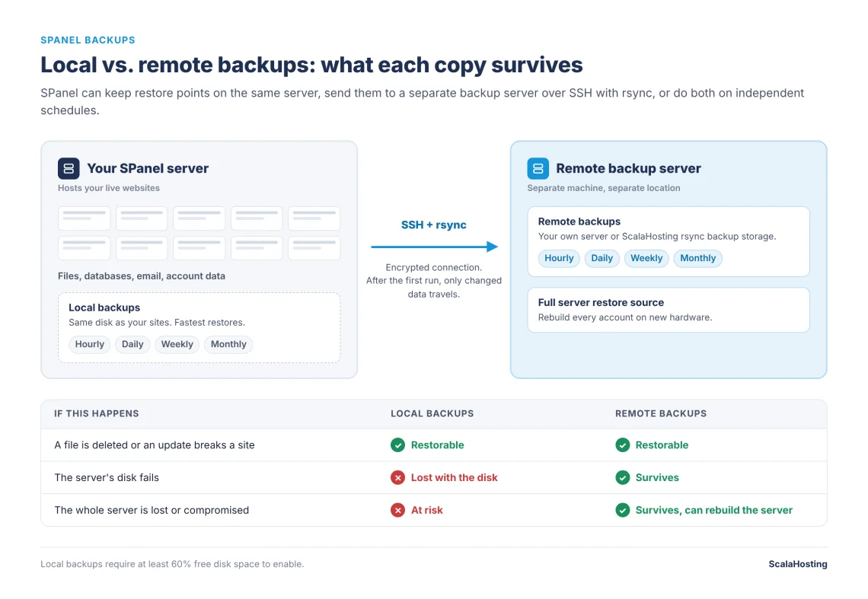Click the Your SPanel server title

tap(148, 168)
